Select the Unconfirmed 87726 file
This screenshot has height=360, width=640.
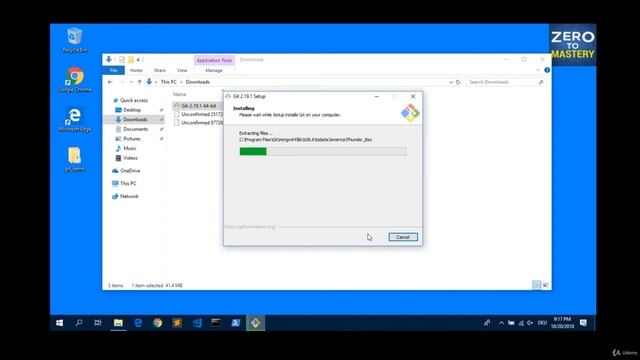click(198, 123)
